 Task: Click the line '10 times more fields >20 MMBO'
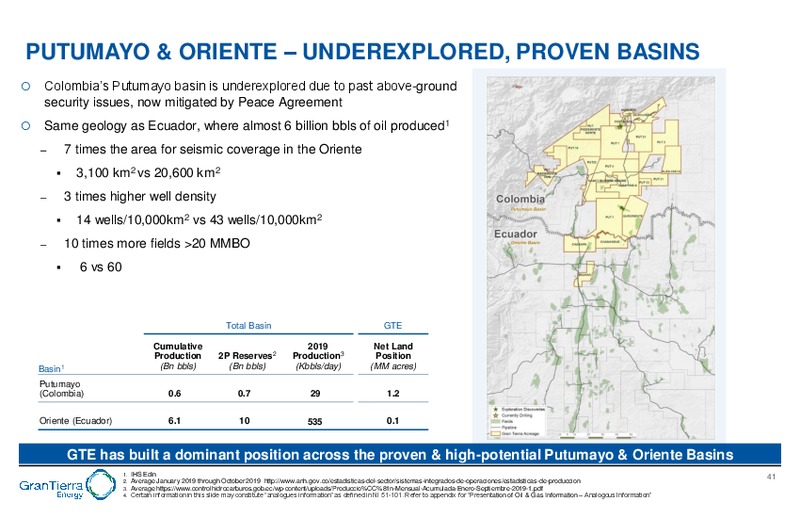coord(157,243)
